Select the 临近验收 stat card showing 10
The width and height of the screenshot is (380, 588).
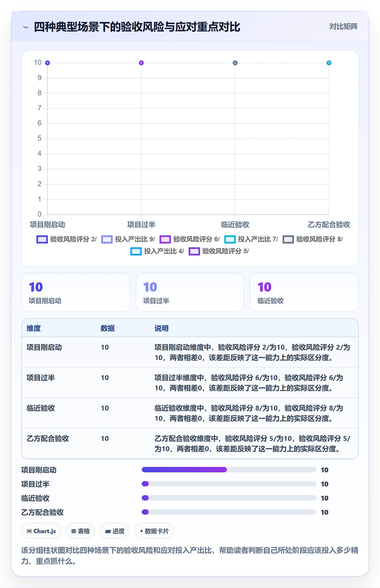[304, 292]
